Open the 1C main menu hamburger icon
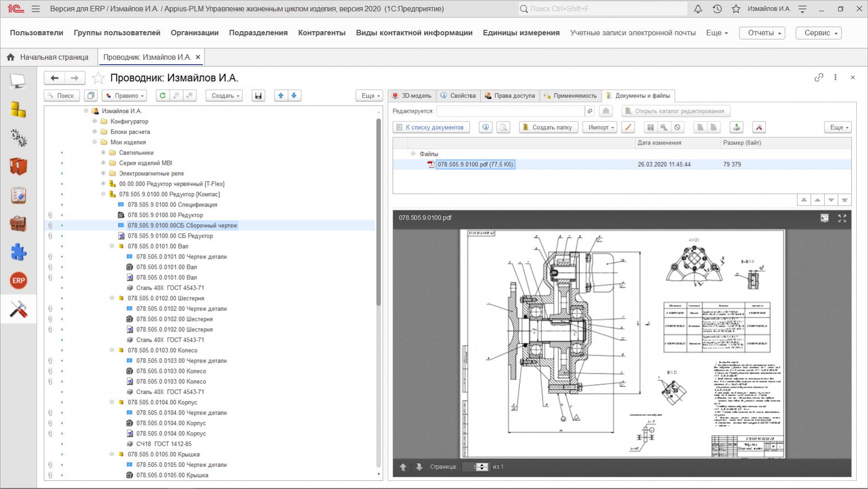868x489 pixels. [36, 9]
